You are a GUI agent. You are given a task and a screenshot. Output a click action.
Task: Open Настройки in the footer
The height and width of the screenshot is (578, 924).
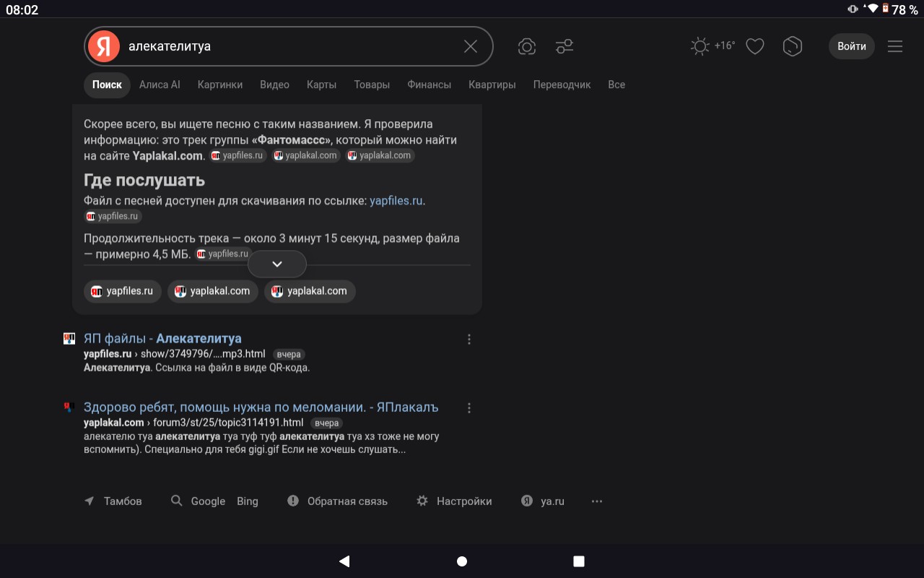tap(455, 501)
